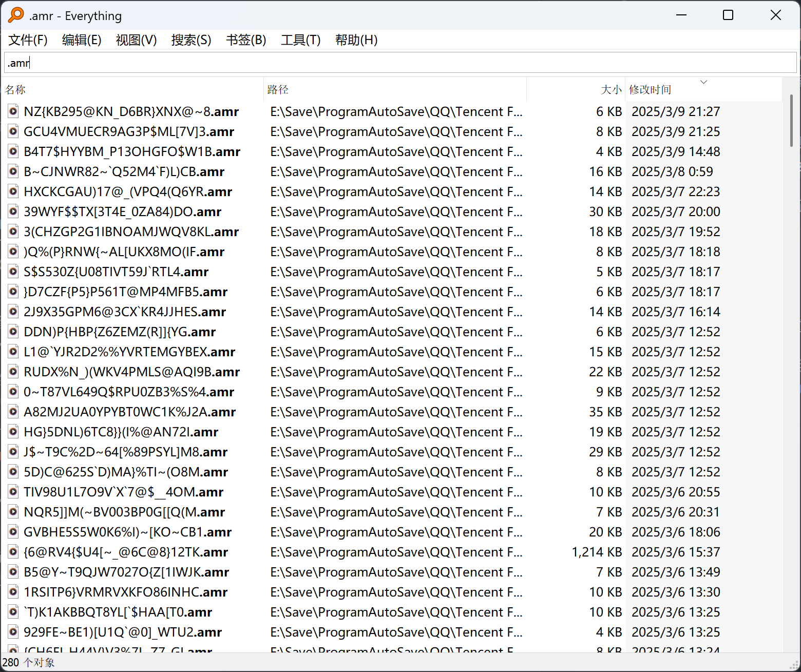Click file icon of TIV98U1L7O9V`X`7@$__4OM.amr

(x=13, y=492)
